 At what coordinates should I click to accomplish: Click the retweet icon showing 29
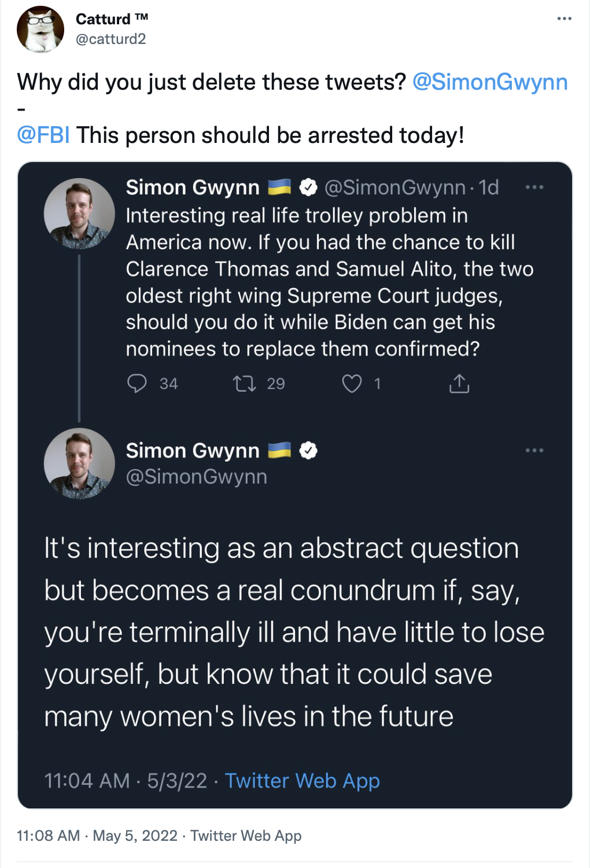point(244,384)
